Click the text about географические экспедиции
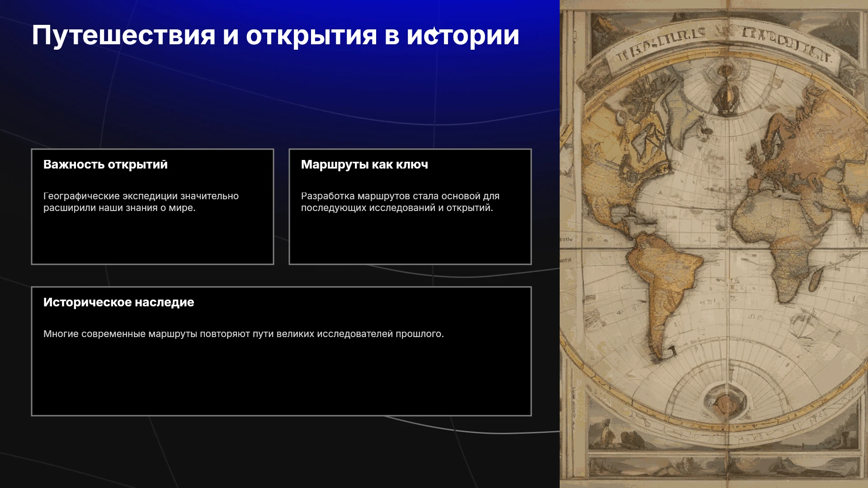The height and width of the screenshot is (488, 868). click(141, 202)
